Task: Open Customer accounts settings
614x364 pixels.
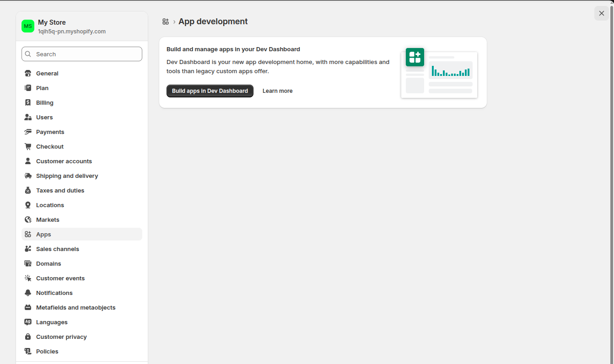Action: [x=82, y=161]
